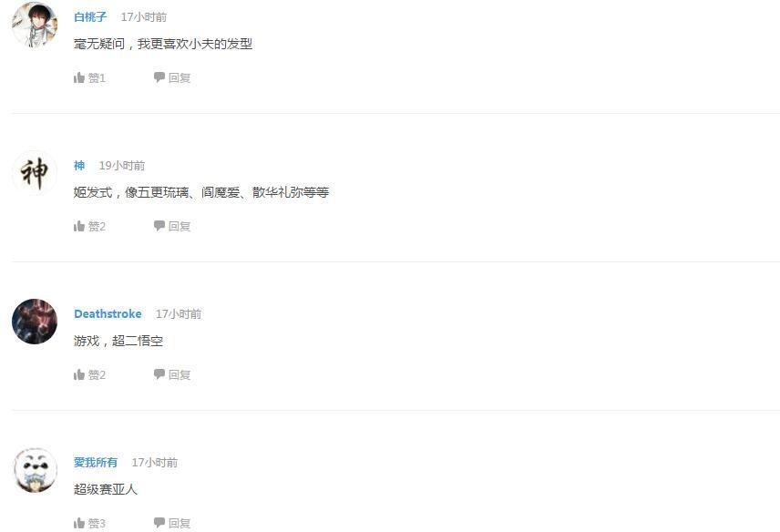The width and height of the screenshot is (780, 532).
Task: Click reply bubble icon under Deathstroke's comment
Action: (x=159, y=374)
